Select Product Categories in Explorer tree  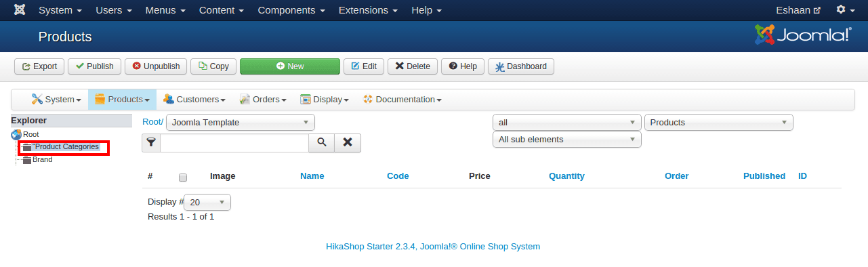(x=66, y=147)
